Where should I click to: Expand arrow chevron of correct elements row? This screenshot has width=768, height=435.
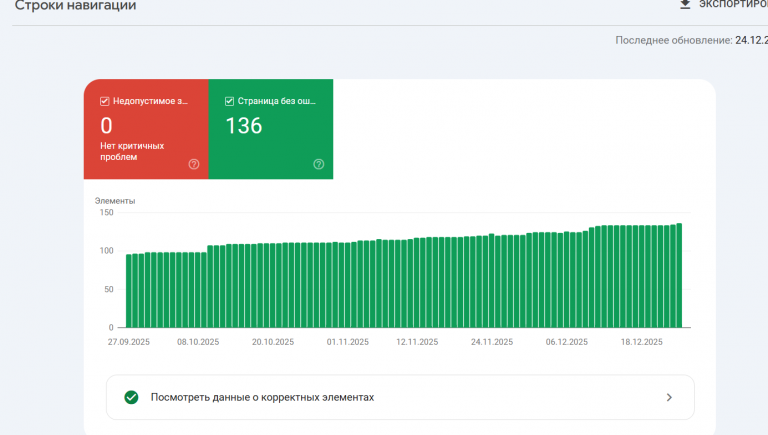(x=669, y=397)
